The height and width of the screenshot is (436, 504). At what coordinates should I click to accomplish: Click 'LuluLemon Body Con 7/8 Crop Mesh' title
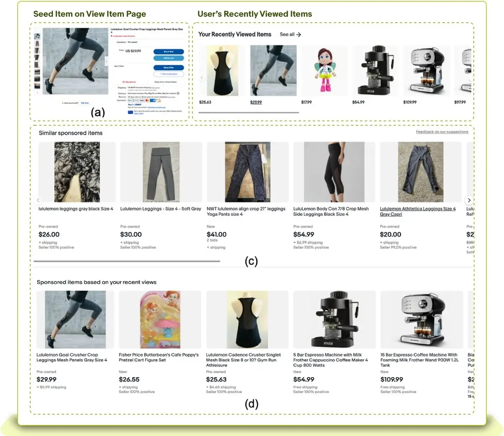(331, 211)
